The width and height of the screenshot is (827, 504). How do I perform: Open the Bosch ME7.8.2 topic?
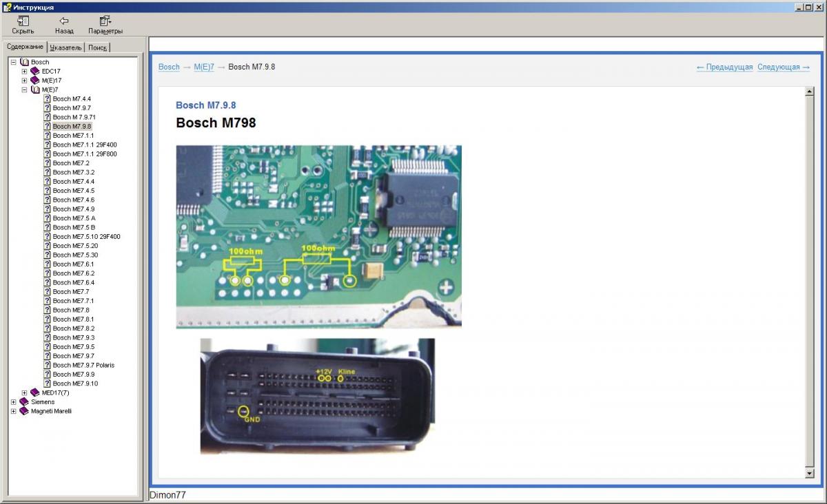click(74, 328)
